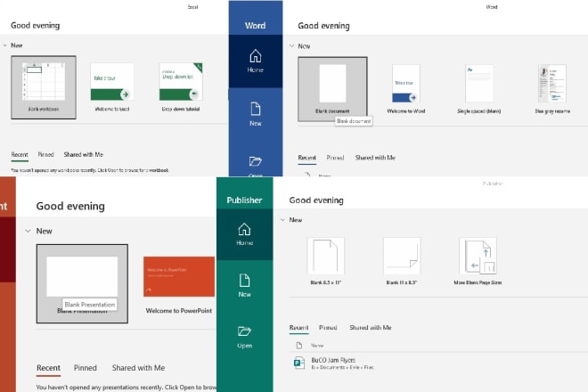Switch to Recent tab in Word
The height and width of the screenshot is (392, 588).
tap(307, 158)
